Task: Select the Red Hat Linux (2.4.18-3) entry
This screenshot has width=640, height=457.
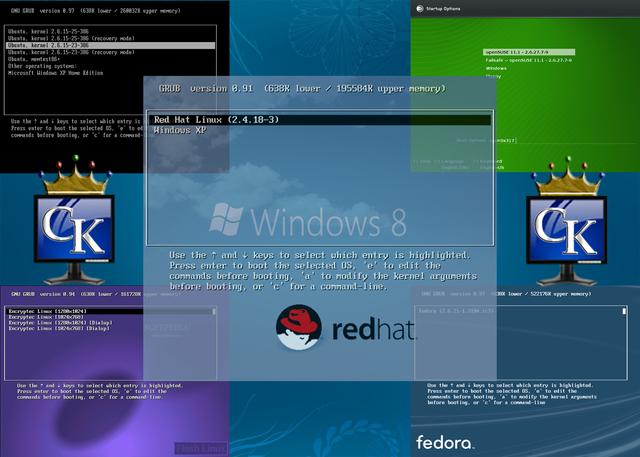Action: point(320,120)
